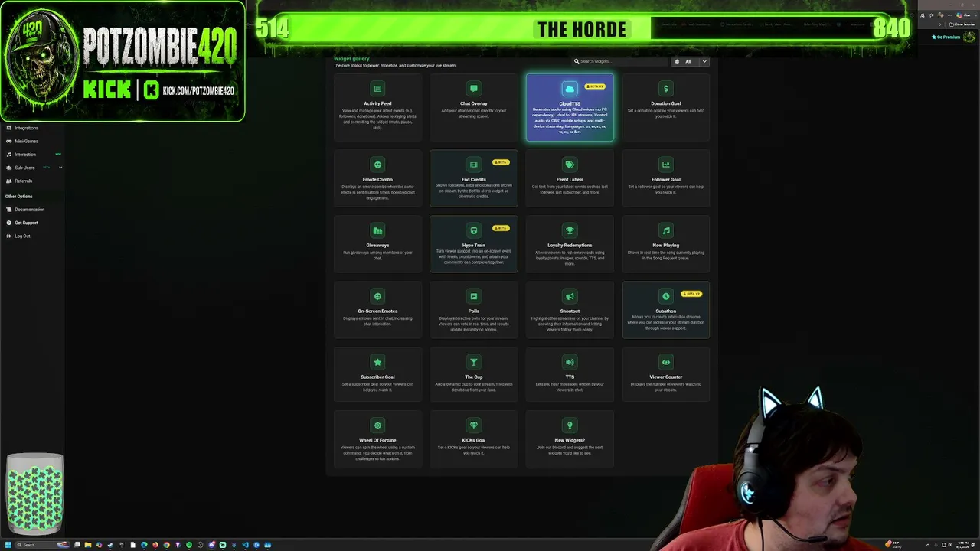
Task: Select the New Widgets lightbulb icon
Action: [570, 425]
